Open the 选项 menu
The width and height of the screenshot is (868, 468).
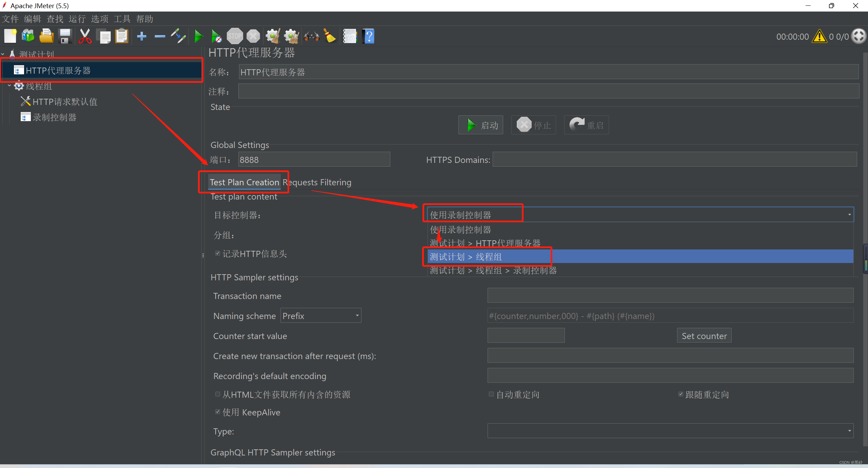(x=100, y=19)
